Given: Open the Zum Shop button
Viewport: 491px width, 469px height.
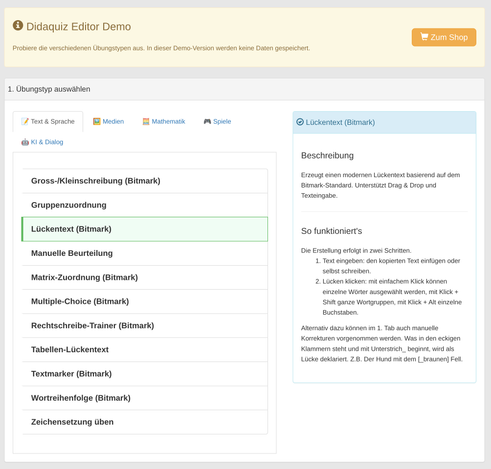Looking at the screenshot, I should [444, 37].
